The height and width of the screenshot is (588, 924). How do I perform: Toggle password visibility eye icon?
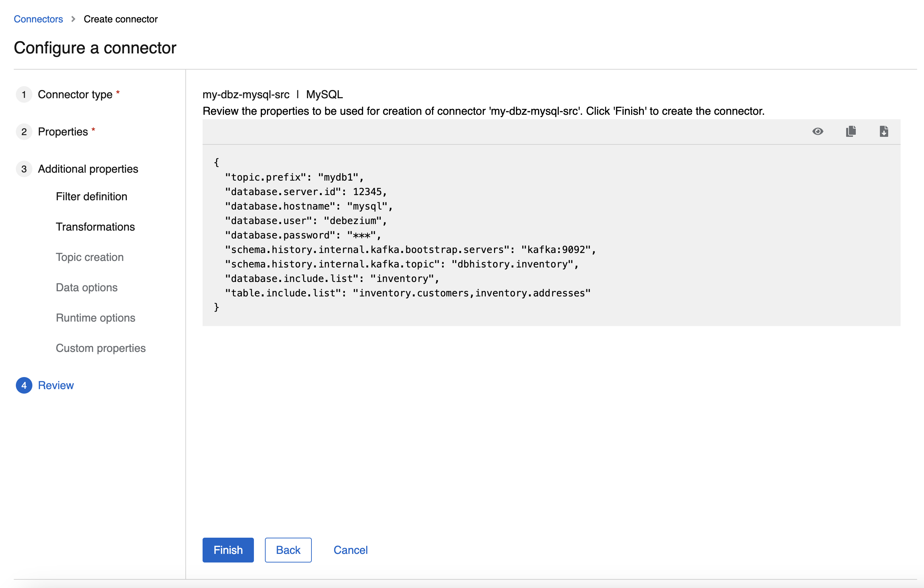[818, 132]
